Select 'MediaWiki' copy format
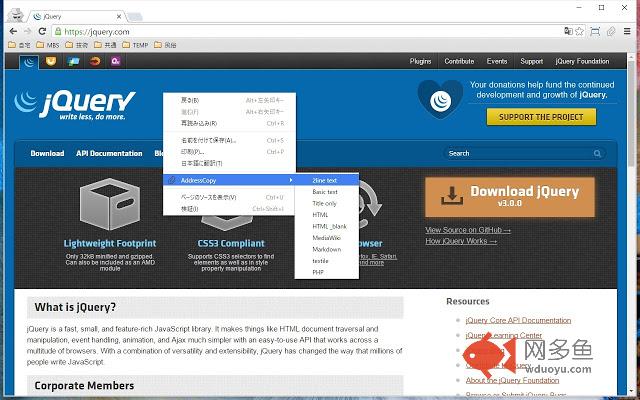Viewport: 640px width, 400px height. tap(327, 238)
